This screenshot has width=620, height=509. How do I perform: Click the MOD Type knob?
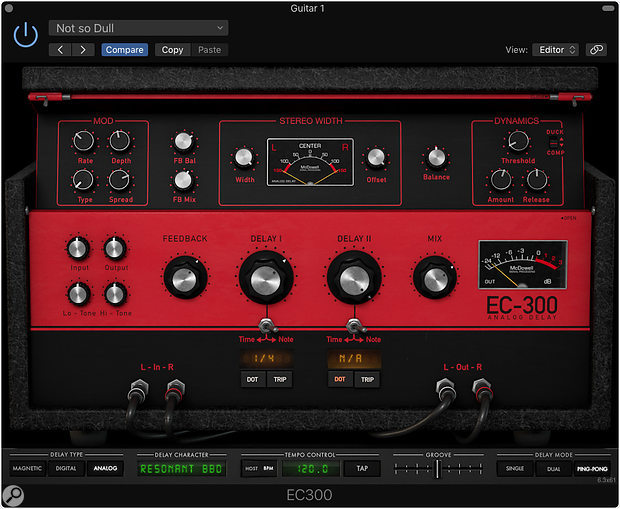click(83, 180)
